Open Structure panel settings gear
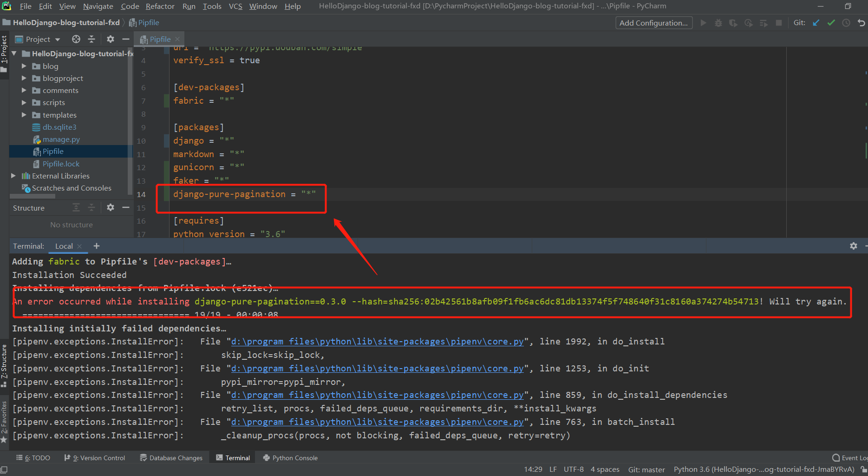868x476 pixels. [x=111, y=207]
